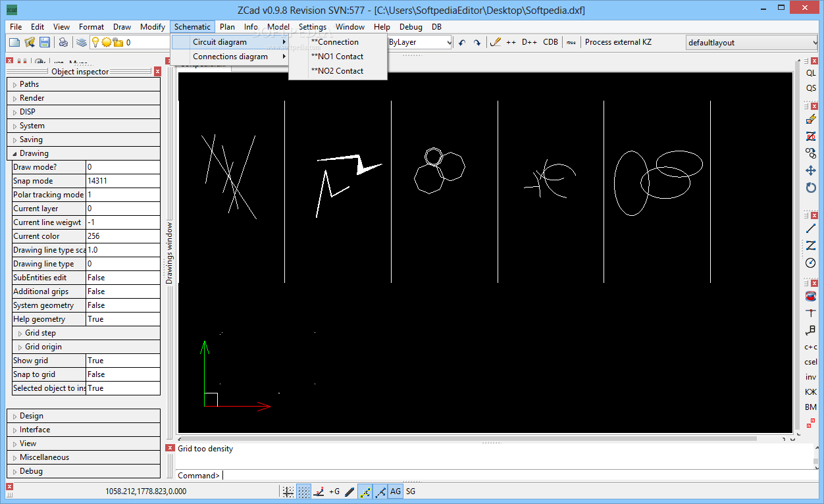Select the Rotate tool icon
The height and width of the screenshot is (504, 824).
pos(811,188)
